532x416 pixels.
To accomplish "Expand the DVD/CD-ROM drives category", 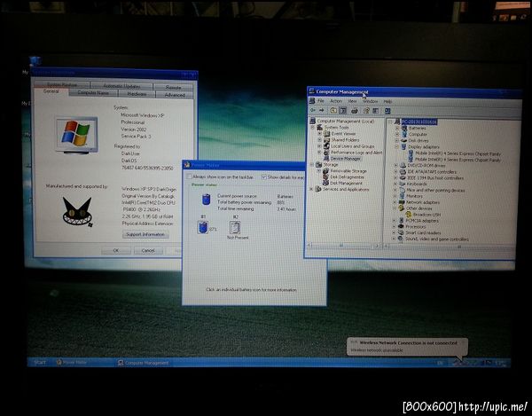I will point(395,165).
